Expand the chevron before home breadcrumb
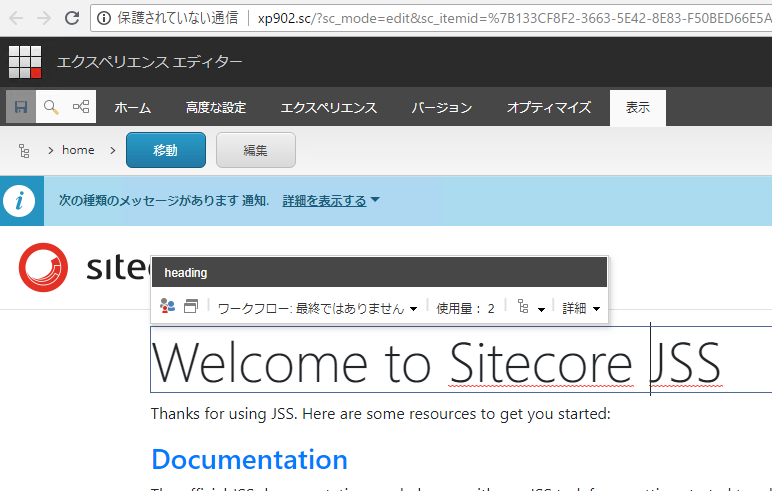 [50, 150]
